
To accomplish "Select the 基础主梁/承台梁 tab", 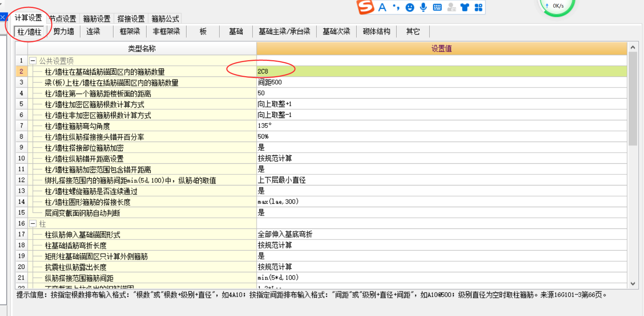I will 284,32.
